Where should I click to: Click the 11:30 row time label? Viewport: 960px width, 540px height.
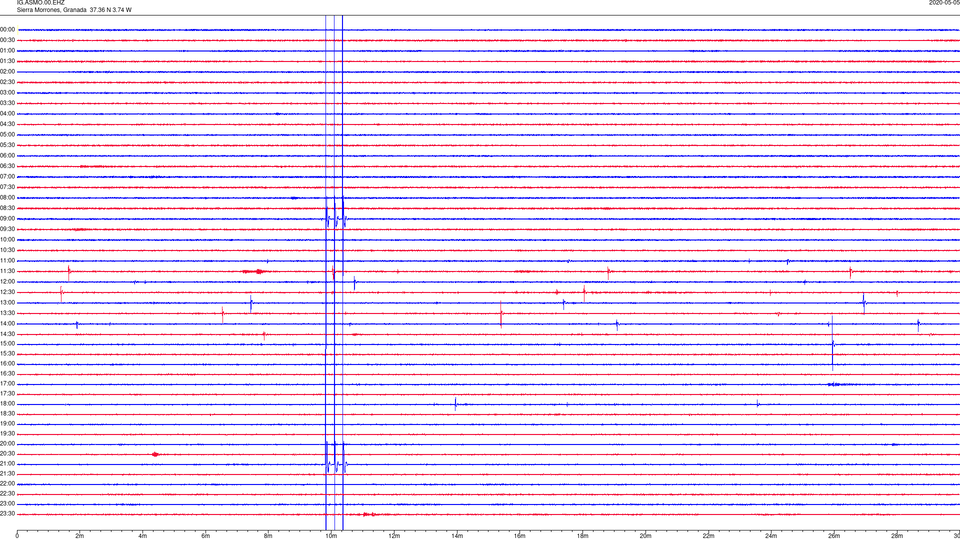(x=7, y=271)
